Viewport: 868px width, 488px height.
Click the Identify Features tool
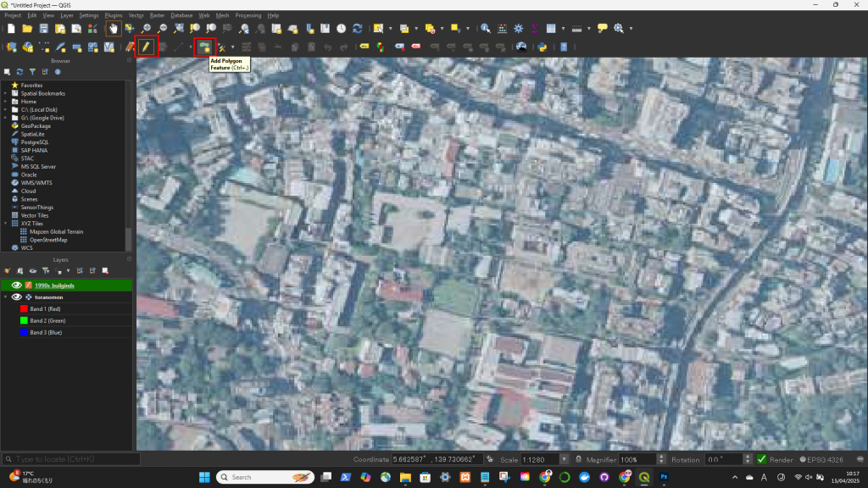(485, 28)
